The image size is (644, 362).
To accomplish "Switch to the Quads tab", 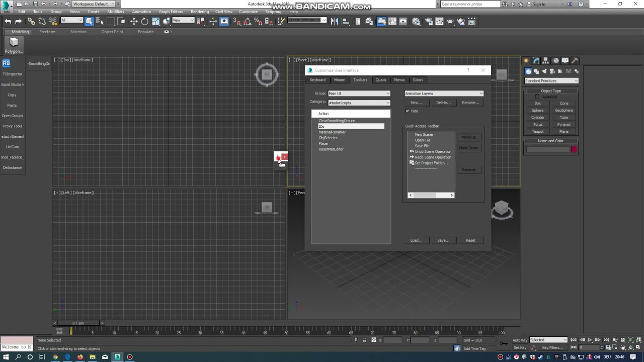I will click(381, 80).
